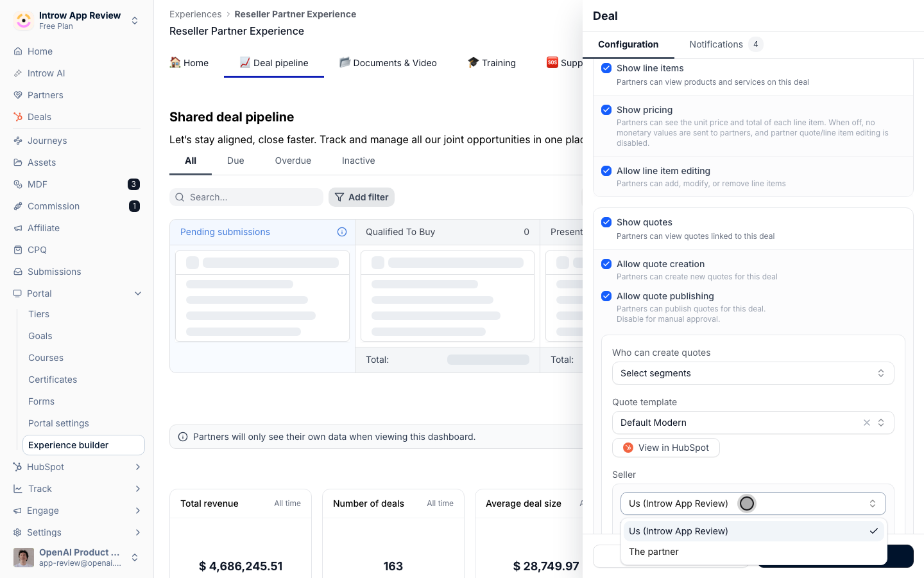Clear the Default Modern quote template

point(867,423)
